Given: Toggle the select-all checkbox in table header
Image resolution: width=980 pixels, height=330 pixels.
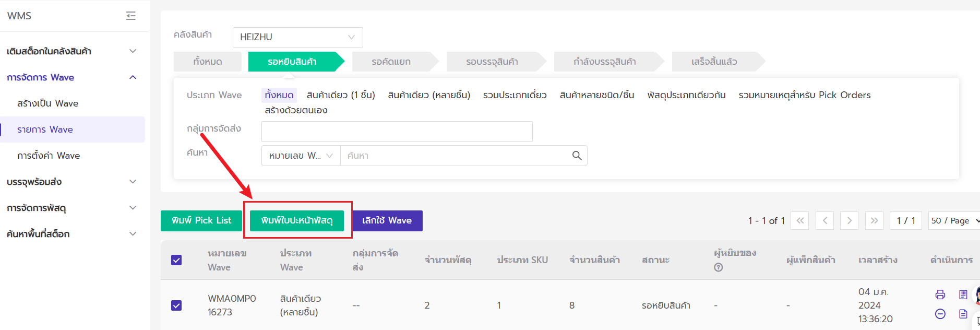Looking at the screenshot, I should pos(176,260).
